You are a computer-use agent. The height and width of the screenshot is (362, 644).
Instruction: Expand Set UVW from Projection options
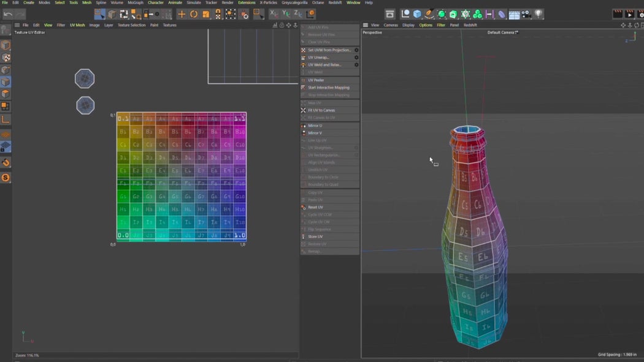[356, 50]
